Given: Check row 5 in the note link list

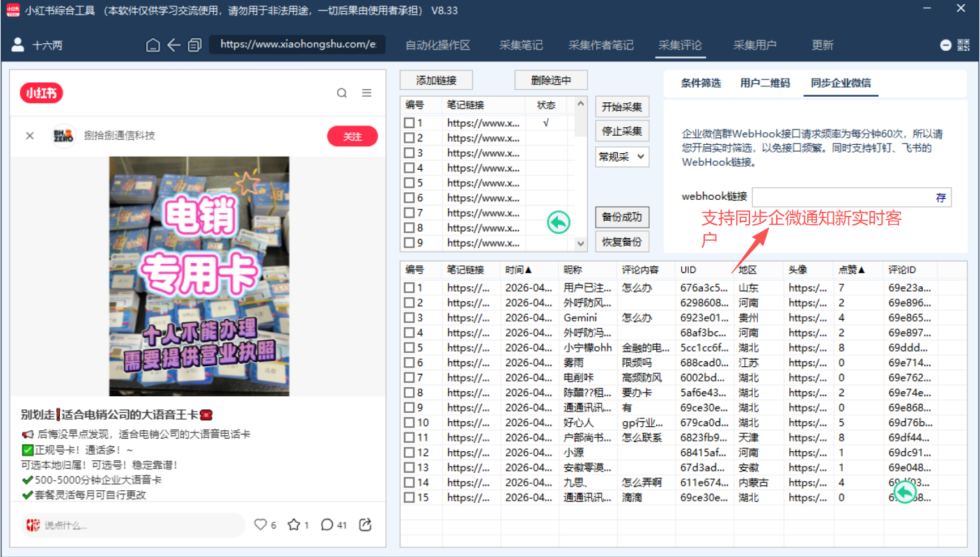Looking at the screenshot, I should 410,183.
